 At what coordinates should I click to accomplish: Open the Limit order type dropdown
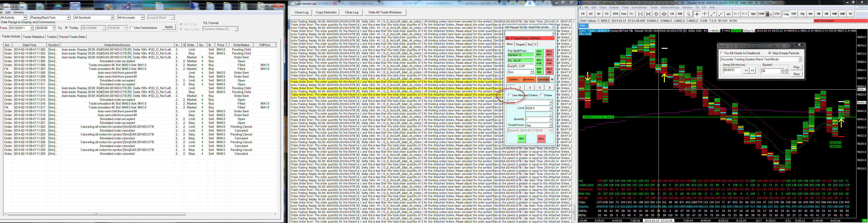(530, 102)
